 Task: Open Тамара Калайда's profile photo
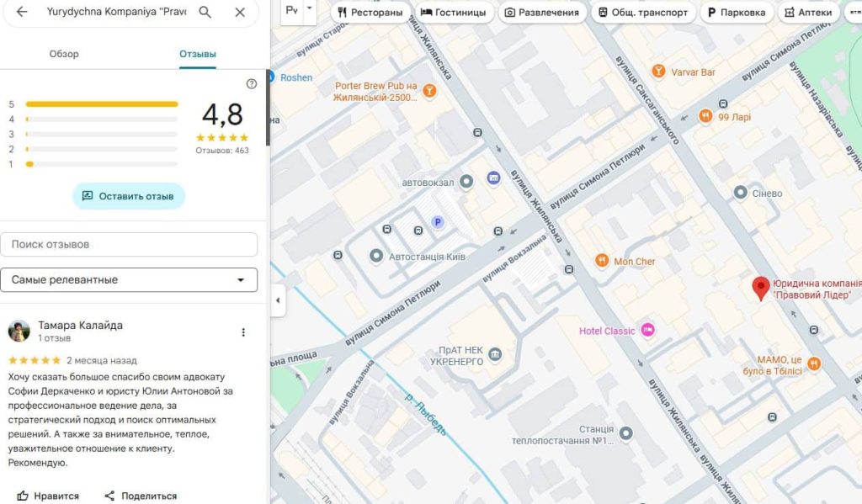[x=19, y=331]
